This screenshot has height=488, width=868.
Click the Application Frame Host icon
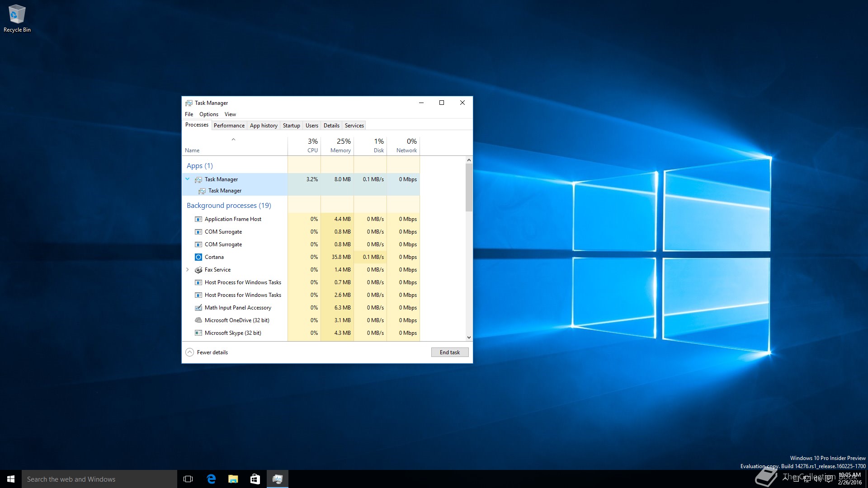198,219
